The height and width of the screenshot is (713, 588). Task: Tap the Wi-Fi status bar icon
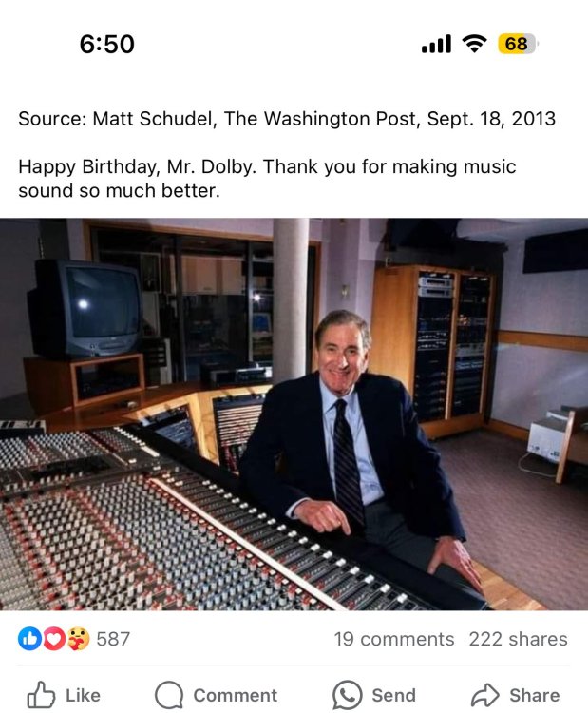point(473,44)
